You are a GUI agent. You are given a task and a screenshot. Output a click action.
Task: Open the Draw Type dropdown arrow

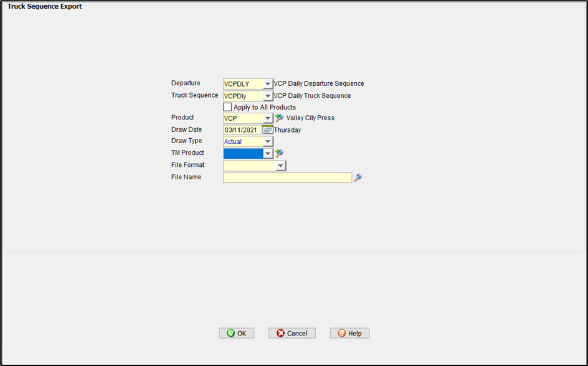pos(268,142)
